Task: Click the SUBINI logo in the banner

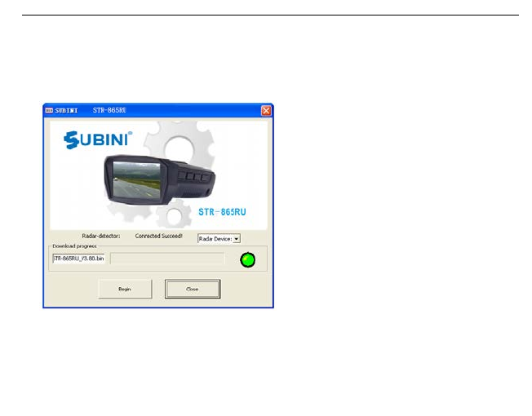Action: pyautogui.click(x=98, y=139)
